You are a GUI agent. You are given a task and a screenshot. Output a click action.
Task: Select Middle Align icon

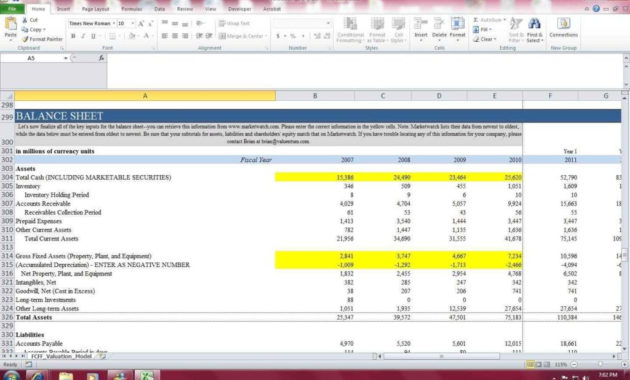coord(175,24)
